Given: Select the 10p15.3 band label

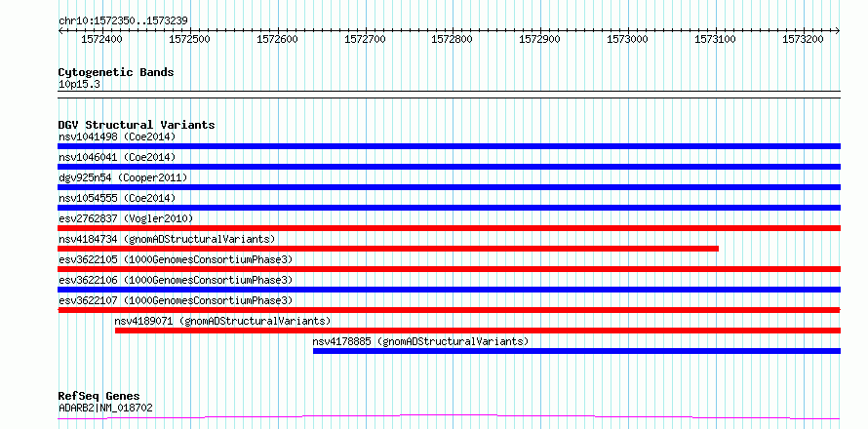Looking at the screenshot, I should [79, 84].
